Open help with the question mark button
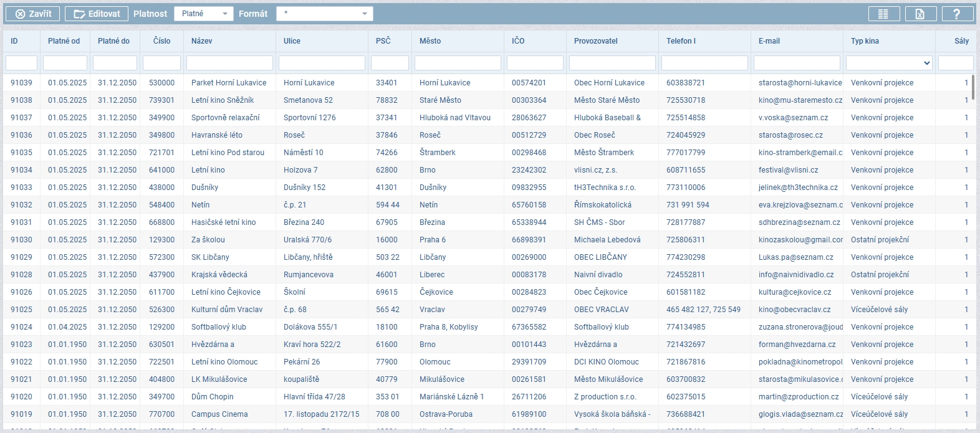Viewport: 980px width, 433px height. click(x=957, y=14)
